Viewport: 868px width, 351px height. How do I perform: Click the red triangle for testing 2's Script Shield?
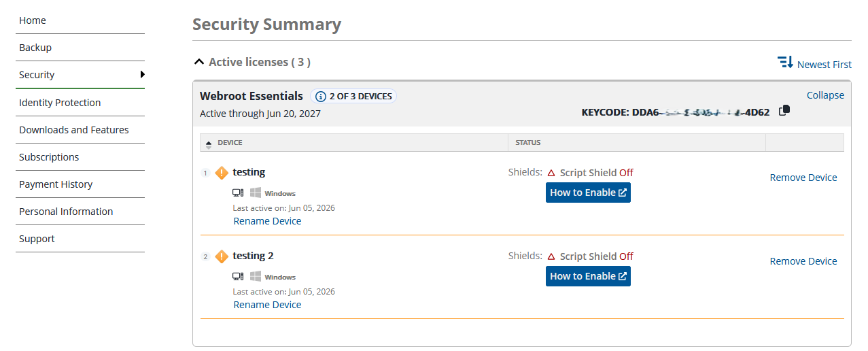coord(551,256)
